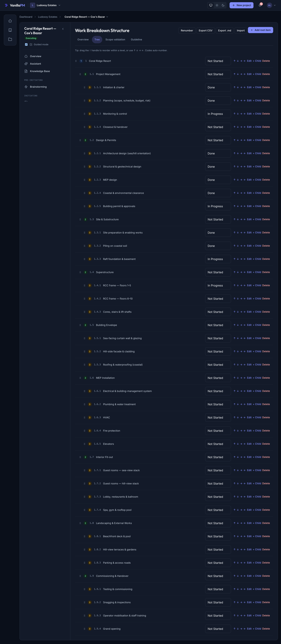The image size is (281, 644).
Task: Click Add root item
Action: 261,30
